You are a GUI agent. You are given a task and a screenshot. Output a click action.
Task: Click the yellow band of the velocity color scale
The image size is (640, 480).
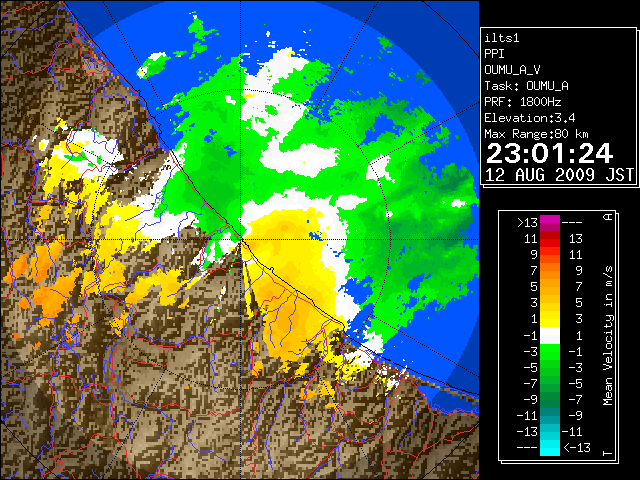coord(550,318)
